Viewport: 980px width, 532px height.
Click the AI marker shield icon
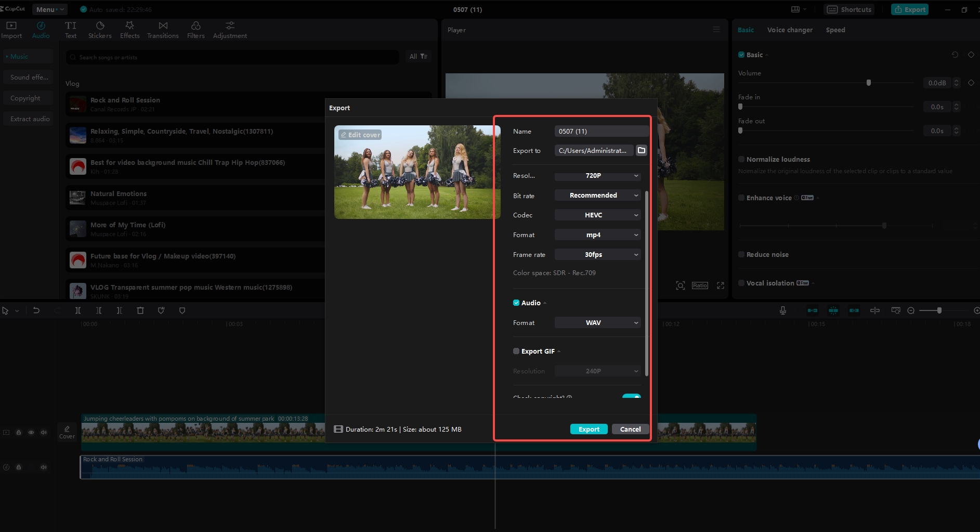(161, 310)
